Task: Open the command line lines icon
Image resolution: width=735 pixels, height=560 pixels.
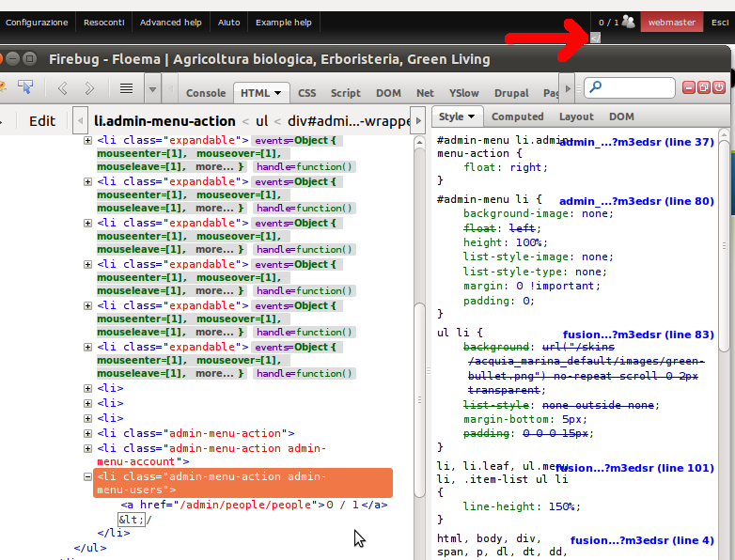Action: pos(126,88)
